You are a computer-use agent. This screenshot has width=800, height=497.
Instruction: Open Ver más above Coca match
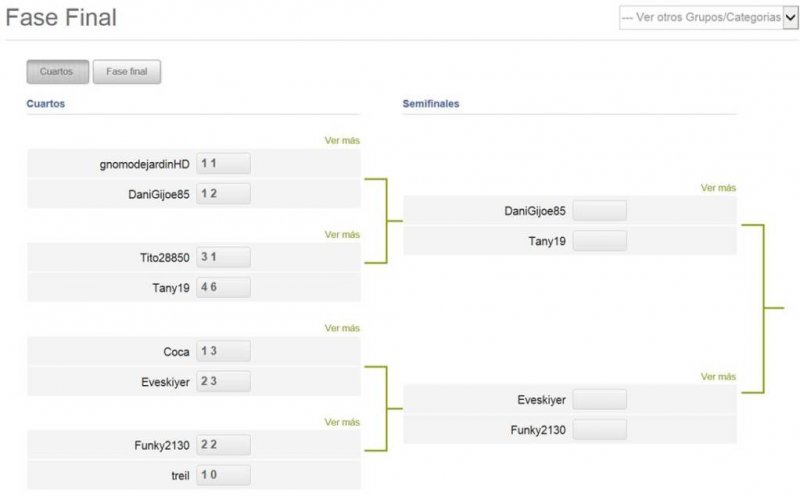pyautogui.click(x=342, y=328)
